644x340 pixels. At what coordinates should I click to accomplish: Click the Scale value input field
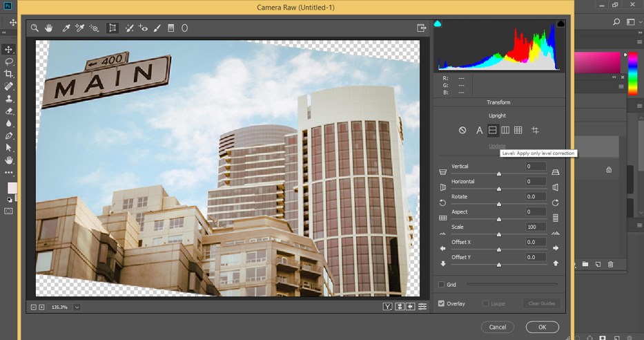(x=535, y=227)
